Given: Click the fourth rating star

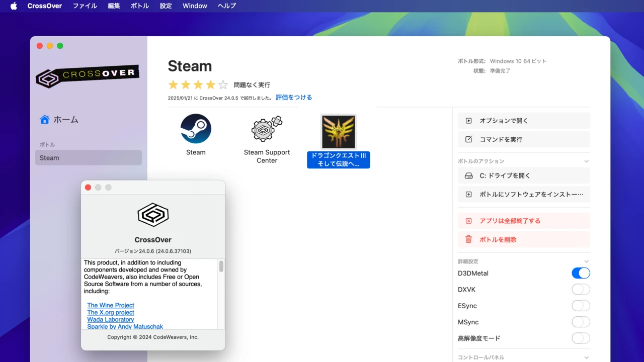Looking at the screenshot, I should pos(210,84).
